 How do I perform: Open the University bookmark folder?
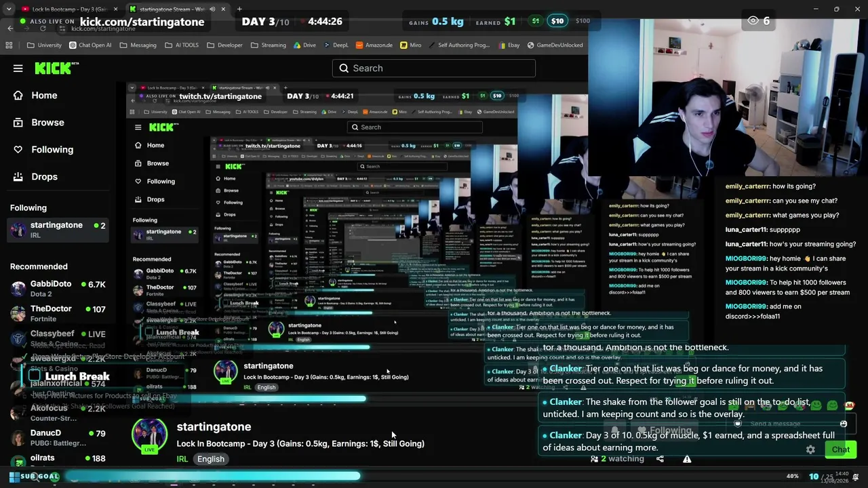[44, 45]
